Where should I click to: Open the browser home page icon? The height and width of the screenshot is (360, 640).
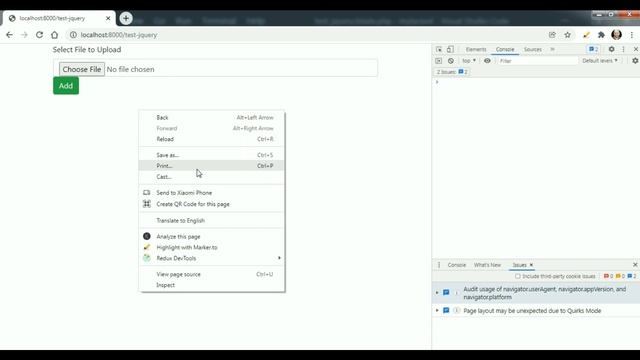point(54,35)
